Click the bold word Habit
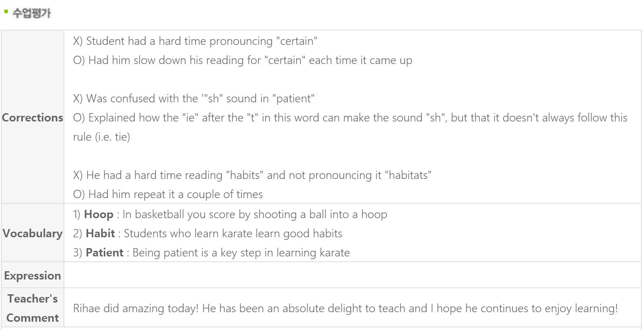 (x=100, y=233)
